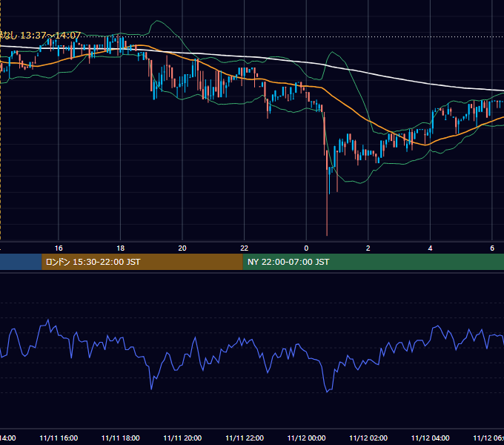This screenshot has width=504, height=445.
Task: Click the oscillator low point near 00:40
Action: [327, 392]
